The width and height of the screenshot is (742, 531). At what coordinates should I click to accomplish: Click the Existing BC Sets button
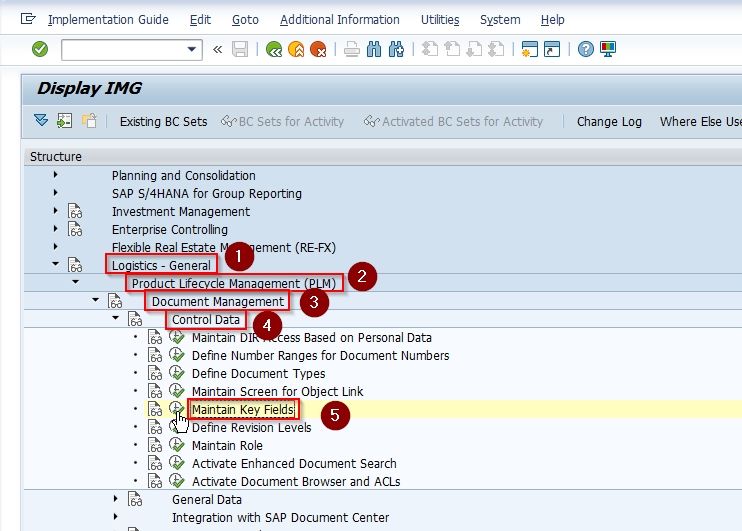pyautogui.click(x=163, y=122)
